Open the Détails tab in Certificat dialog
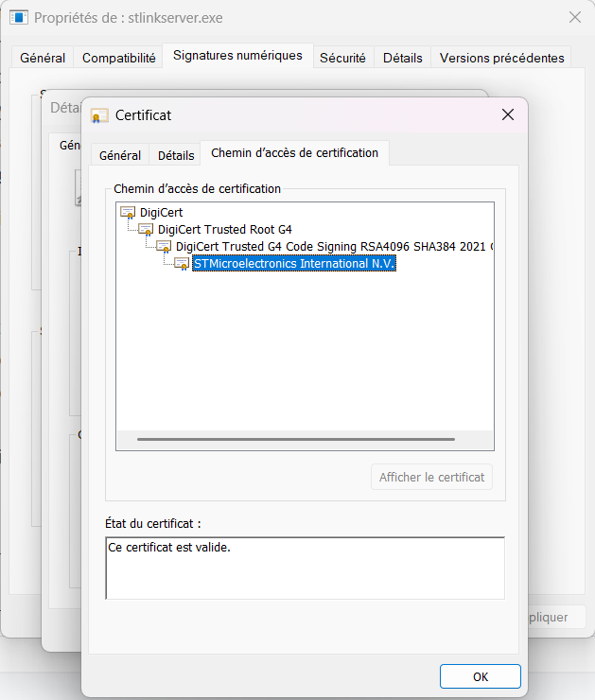The width and height of the screenshot is (595, 700). 176,155
